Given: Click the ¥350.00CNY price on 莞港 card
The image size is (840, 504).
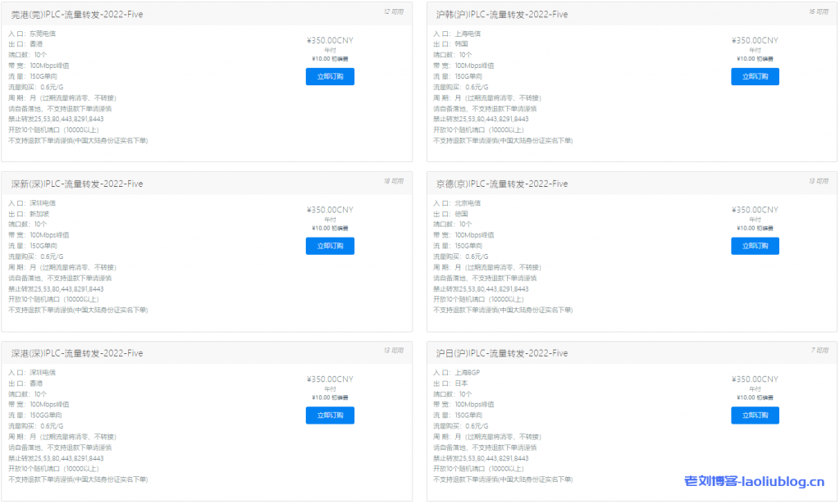Looking at the screenshot, I should [330, 40].
